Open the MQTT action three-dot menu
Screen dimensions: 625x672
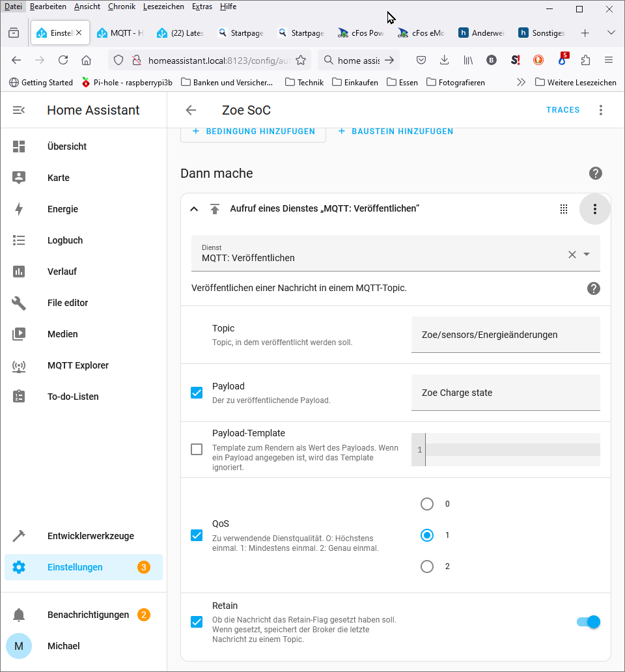(594, 209)
